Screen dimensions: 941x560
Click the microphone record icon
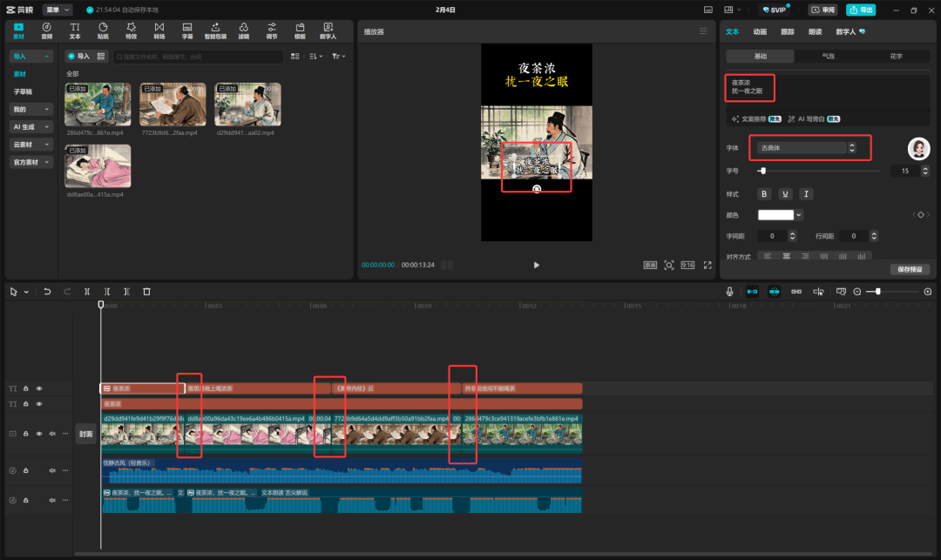point(729,292)
